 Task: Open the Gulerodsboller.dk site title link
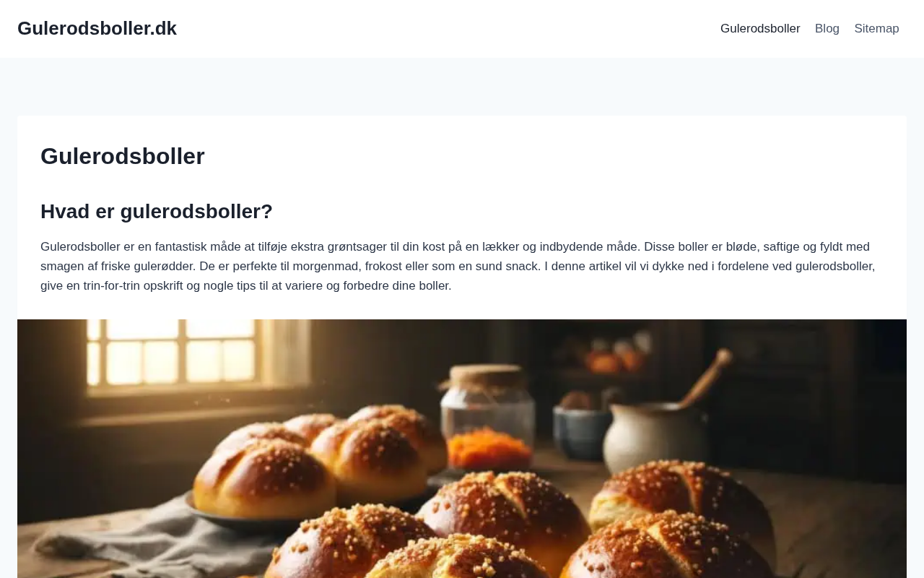point(97,28)
